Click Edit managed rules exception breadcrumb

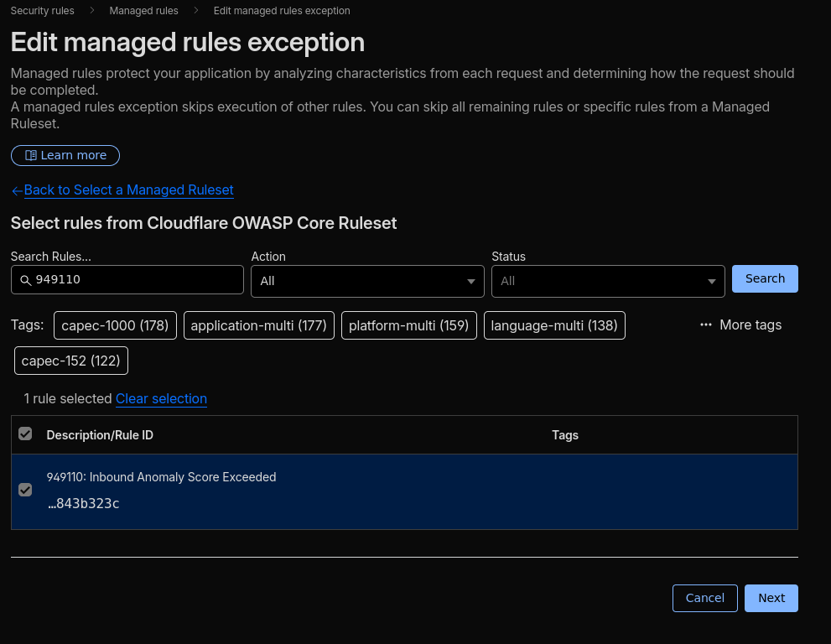click(x=282, y=11)
